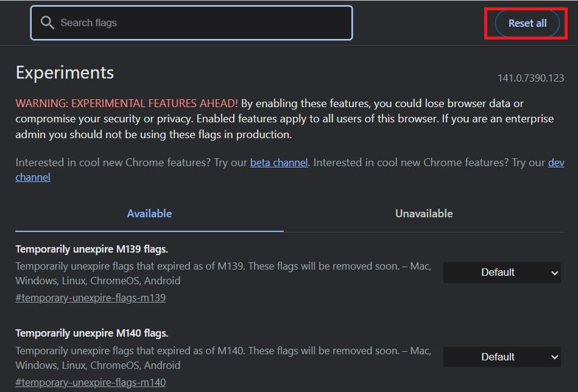Focus the Search flags input field
This screenshot has height=392, width=578.
point(201,23)
